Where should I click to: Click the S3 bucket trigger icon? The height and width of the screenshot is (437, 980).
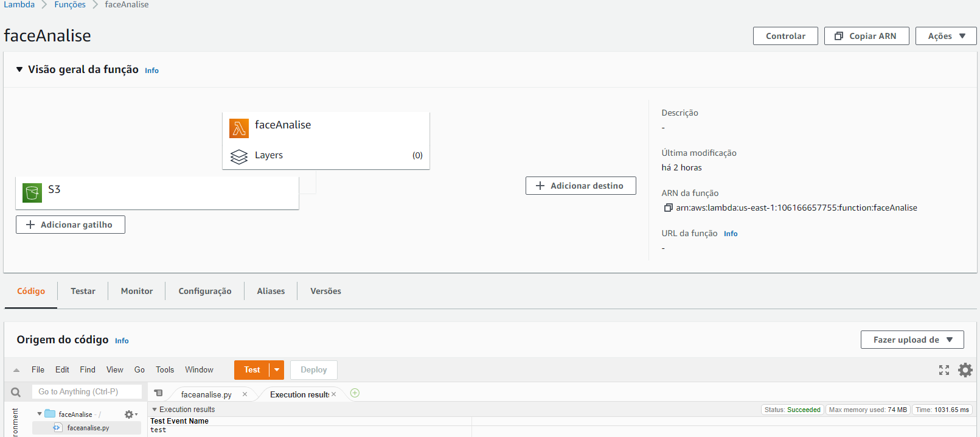click(x=32, y=193)
